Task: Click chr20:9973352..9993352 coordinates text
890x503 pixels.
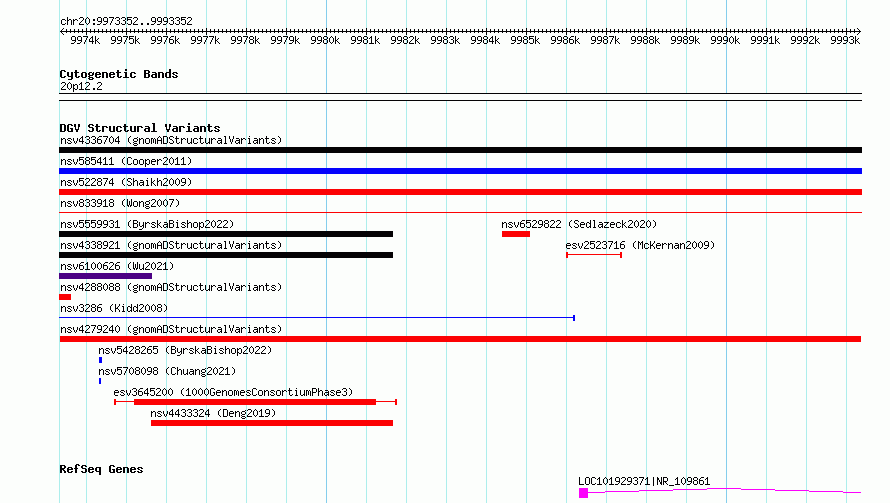Action: click(x=126, y=21)
